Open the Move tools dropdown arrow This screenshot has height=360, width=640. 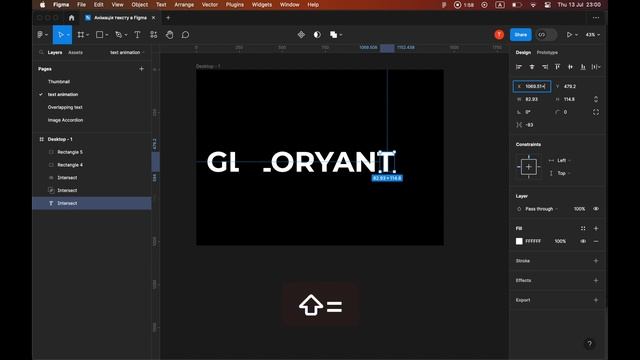tap(68, 35)
